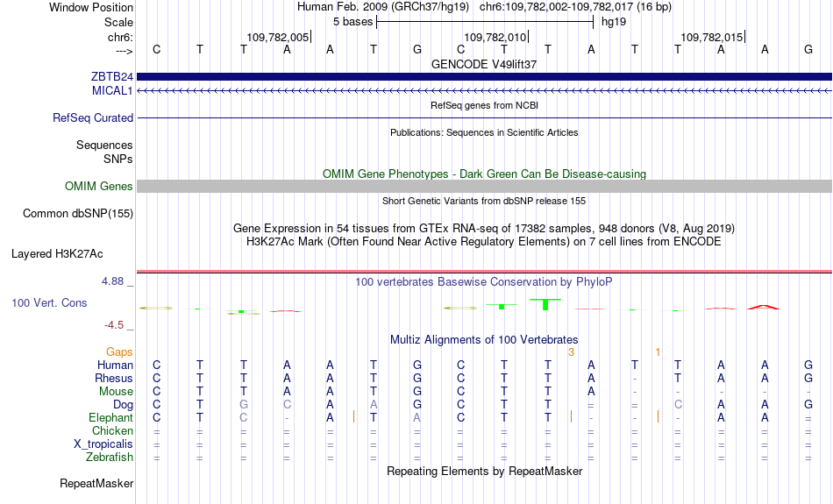Click the GTEx Gene Expression track title
Viewport: 833px width, 504px height.
click(x=484, y=229)
